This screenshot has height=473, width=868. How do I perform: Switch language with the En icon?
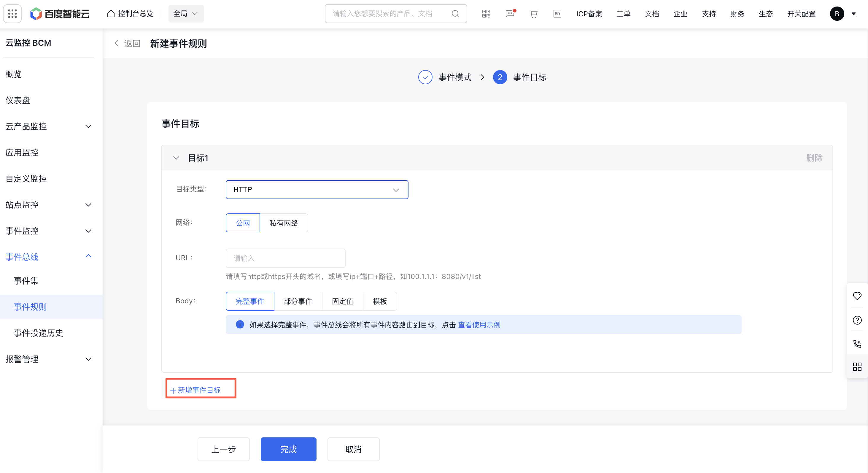[557, 13]
